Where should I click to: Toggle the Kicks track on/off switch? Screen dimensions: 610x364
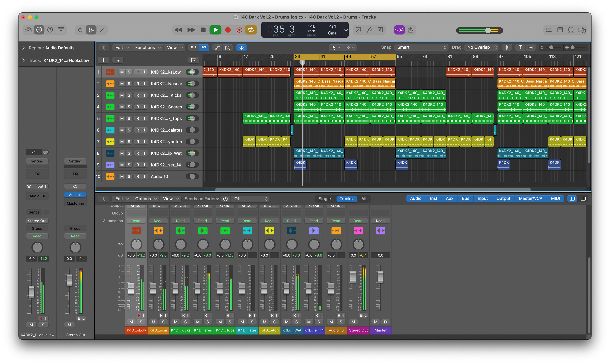pos(192,95)
